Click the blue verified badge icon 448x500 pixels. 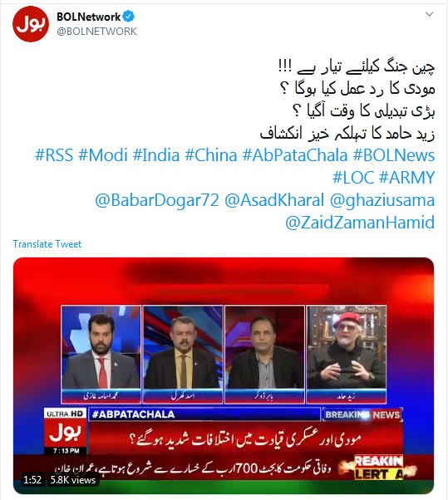pos(129,17)
